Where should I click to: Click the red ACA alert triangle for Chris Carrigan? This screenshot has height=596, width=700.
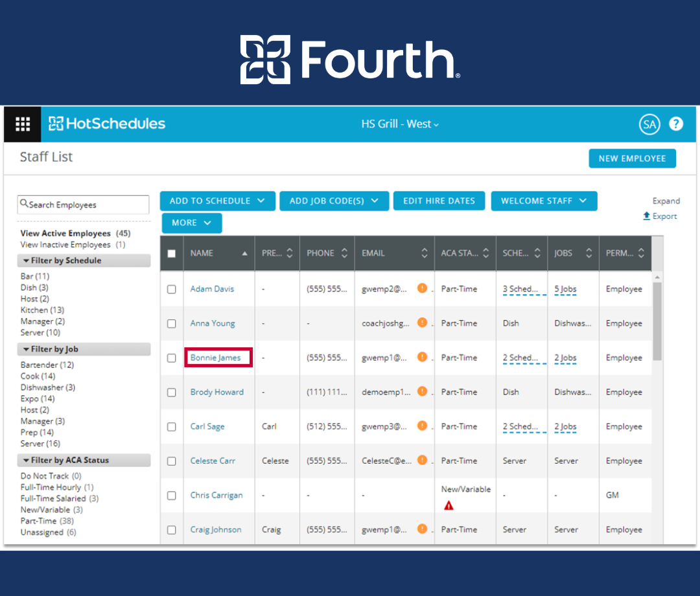coord(449,505)
